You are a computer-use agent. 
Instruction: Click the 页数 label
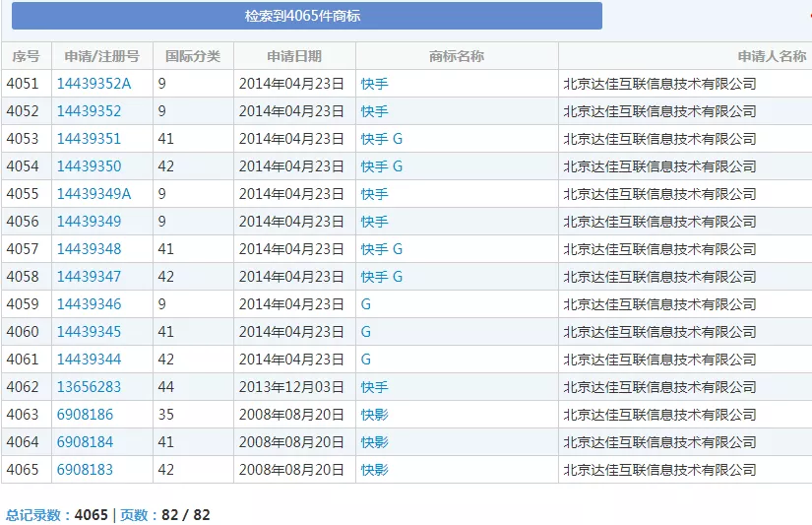(x=134, y=514)
